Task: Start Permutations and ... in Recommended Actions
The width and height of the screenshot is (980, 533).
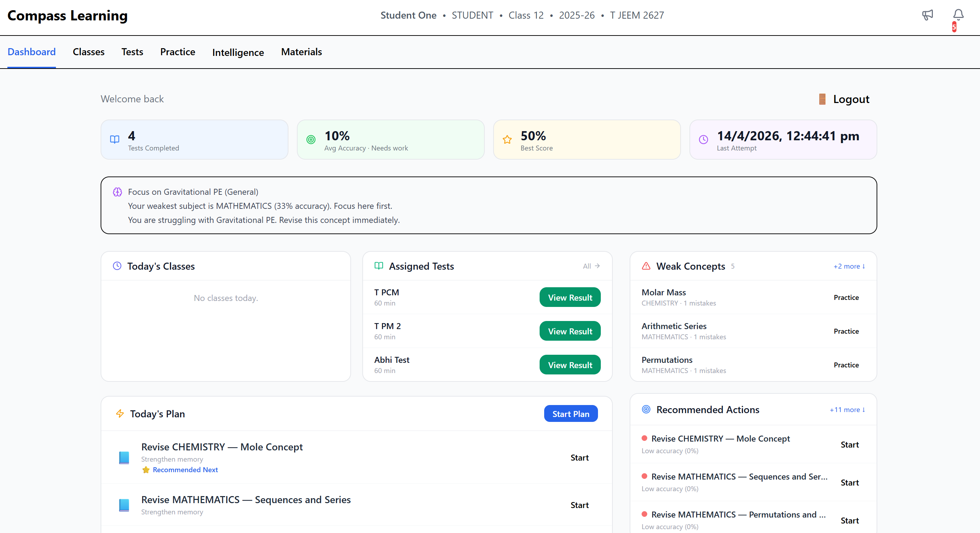Action: point(849,521)
